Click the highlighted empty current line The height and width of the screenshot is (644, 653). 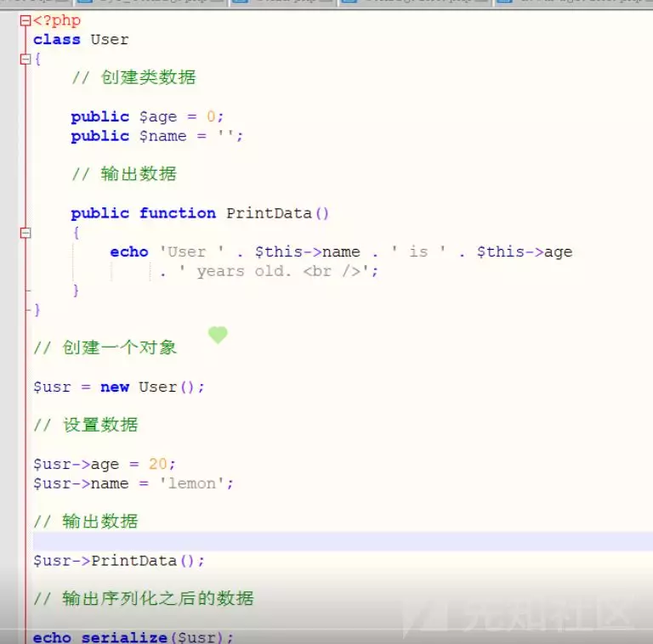click(343, 541)
